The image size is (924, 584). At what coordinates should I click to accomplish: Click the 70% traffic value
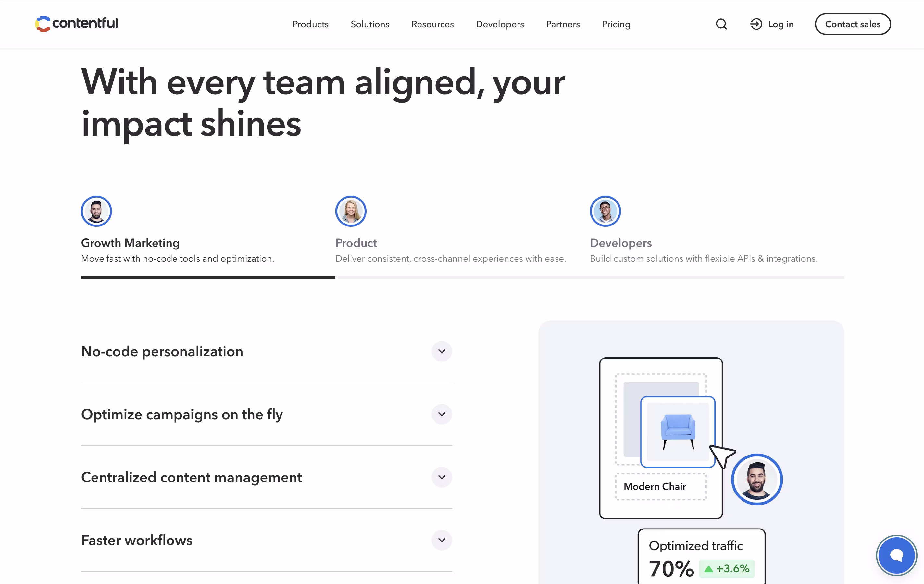[671, 568]
